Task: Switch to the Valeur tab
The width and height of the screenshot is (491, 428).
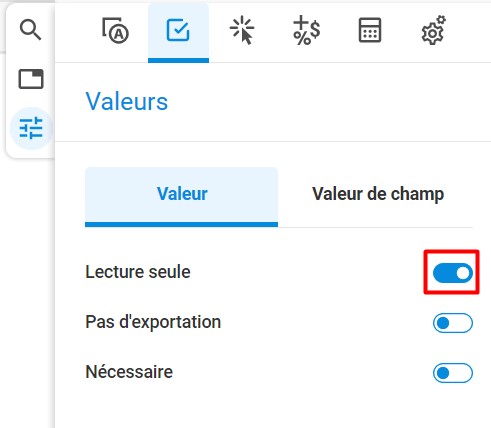Action: coord(181,197)
